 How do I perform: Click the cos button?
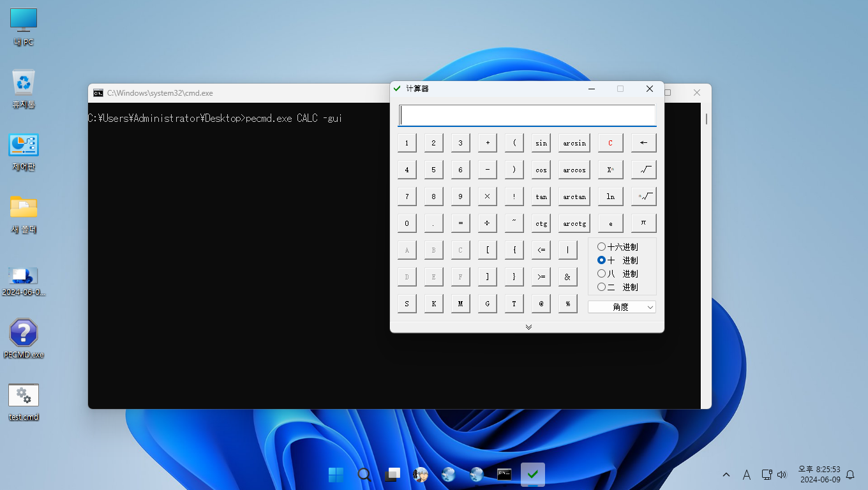coord(541,170)
